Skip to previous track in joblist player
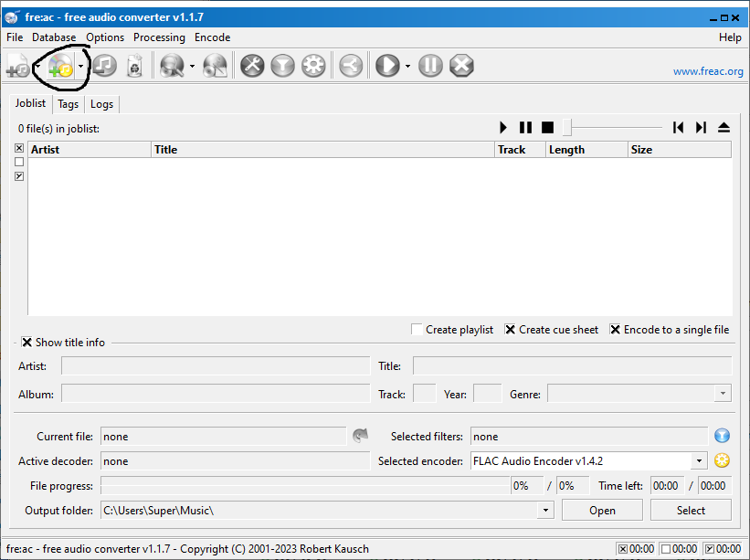This screenshot has height=560, width=750. tap(678, 128)
